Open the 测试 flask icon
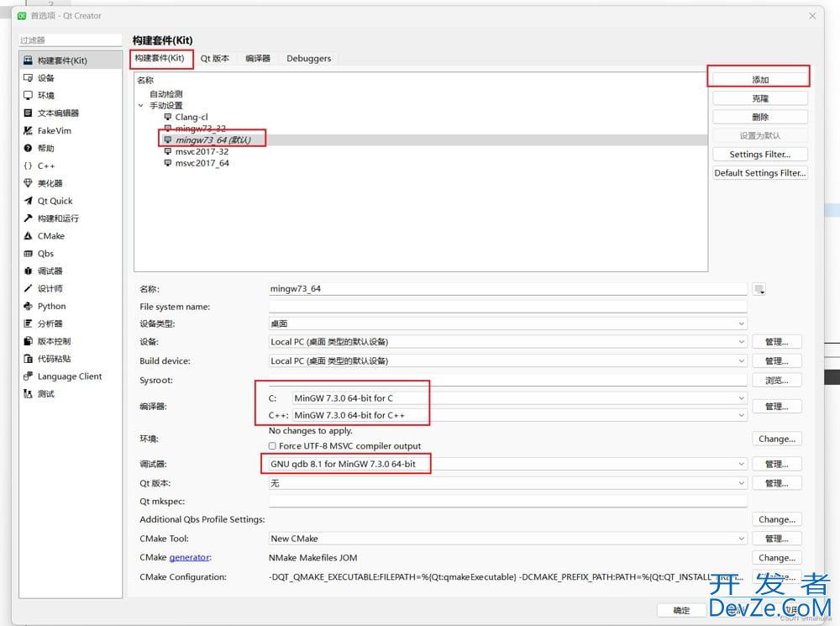The image size is (840, 626). pyautogui.click(x=28, y=393)
